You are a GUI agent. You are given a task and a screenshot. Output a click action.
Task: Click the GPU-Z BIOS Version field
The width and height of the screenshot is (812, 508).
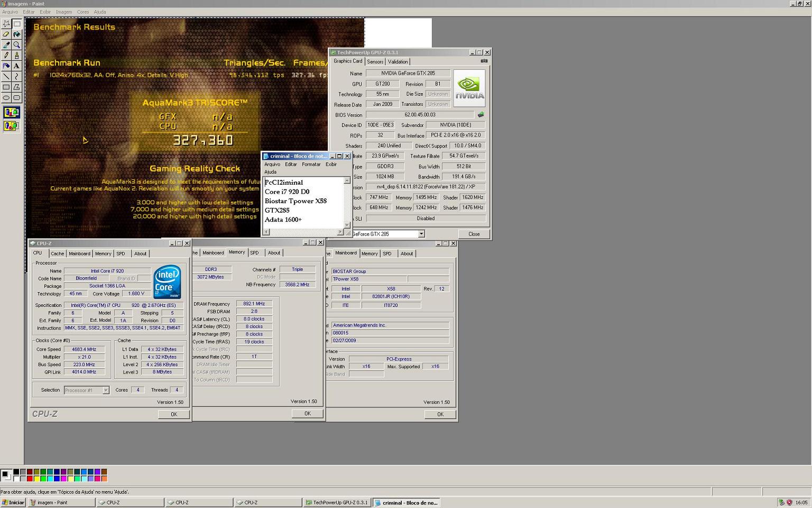pyautogui.click(x=420, y=115)
